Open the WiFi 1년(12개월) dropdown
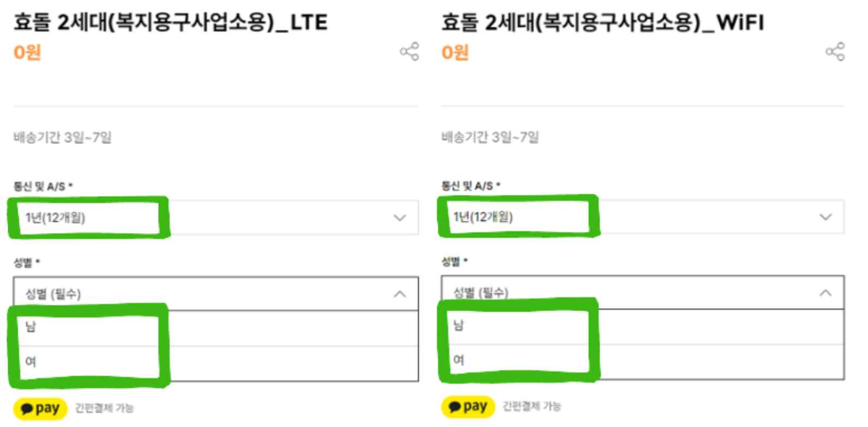Screen dimensions: 868x427 point(642,217)
